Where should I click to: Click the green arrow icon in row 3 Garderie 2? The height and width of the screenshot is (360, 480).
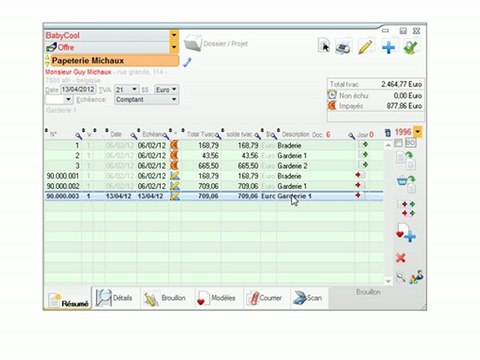click(x=363, y=165)
